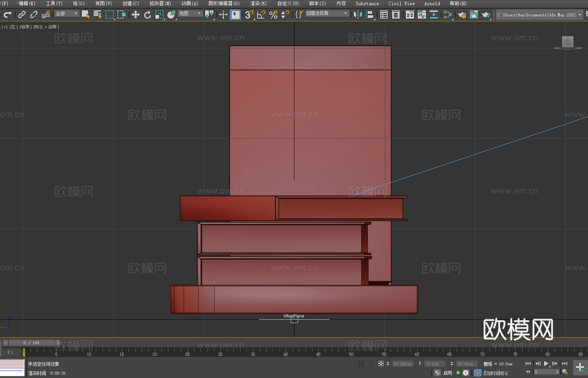Click the X coordinate field
Viewport: 588px width, 378px height.
[403, 364]
